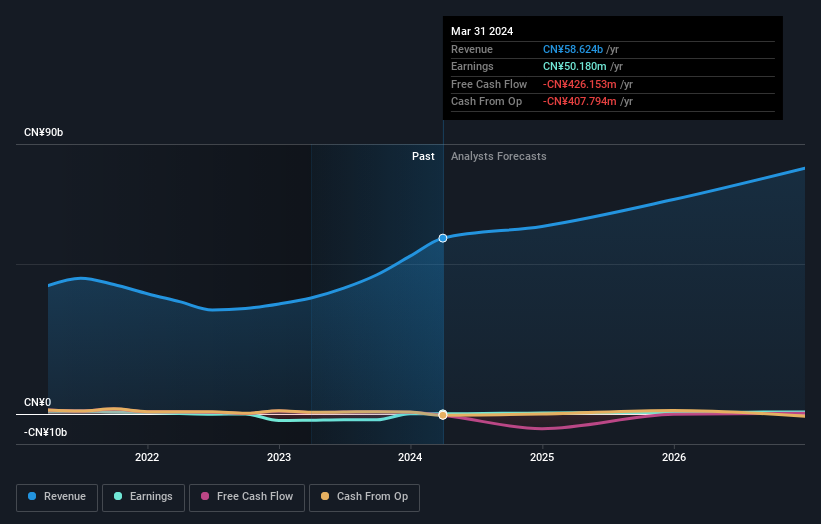This screenshot has width=821, height=524.
Task: Click the orange data point marker near zero
Action: [443, 415]
